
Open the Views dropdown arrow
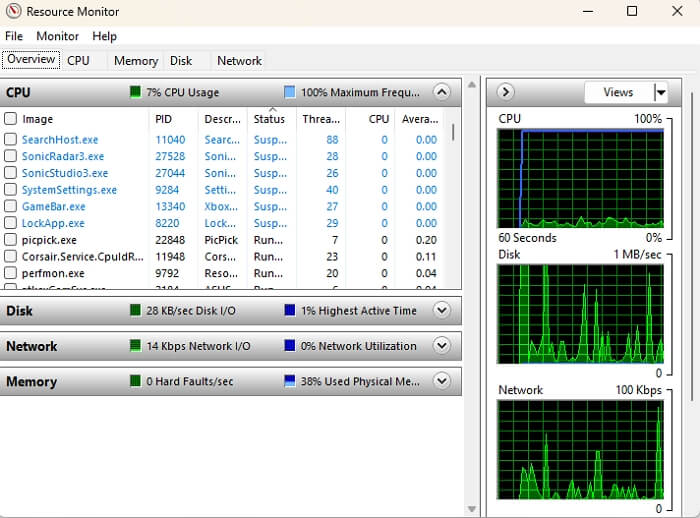pyautogui.click(x=661, y=92)
